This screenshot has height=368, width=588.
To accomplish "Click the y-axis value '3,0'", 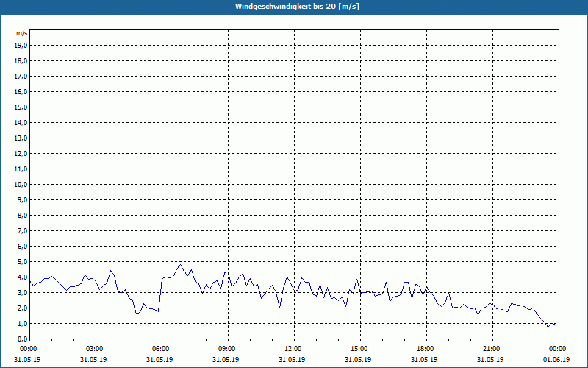I will [x=22, y=292].
